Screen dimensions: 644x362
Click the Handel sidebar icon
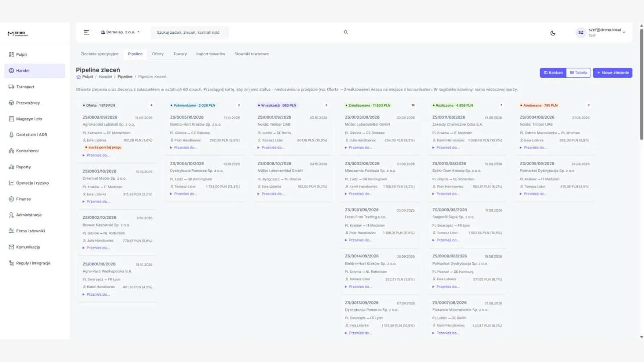[x=11, y=71]
